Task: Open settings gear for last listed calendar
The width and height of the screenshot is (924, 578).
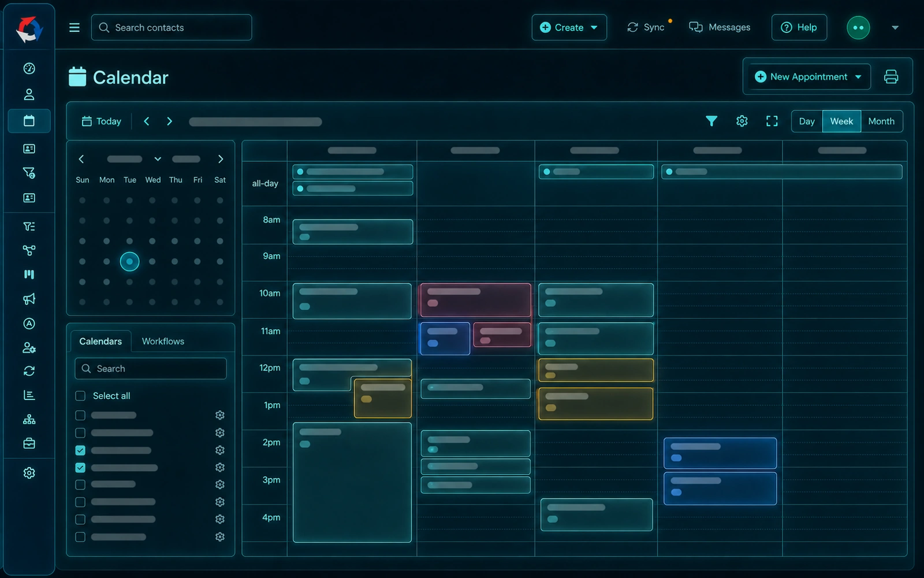Action: [x=220, y=537]
